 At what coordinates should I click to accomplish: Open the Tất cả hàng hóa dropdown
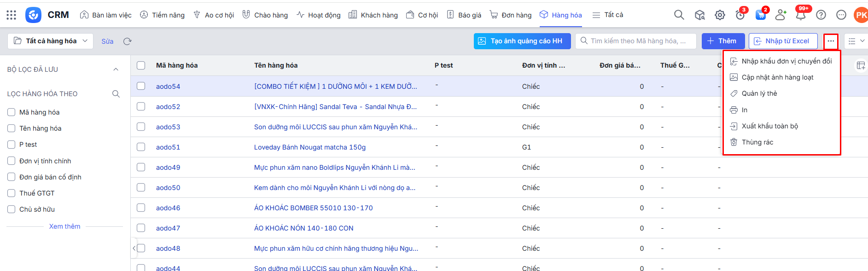pyautogui.click(x=51, y=41)
